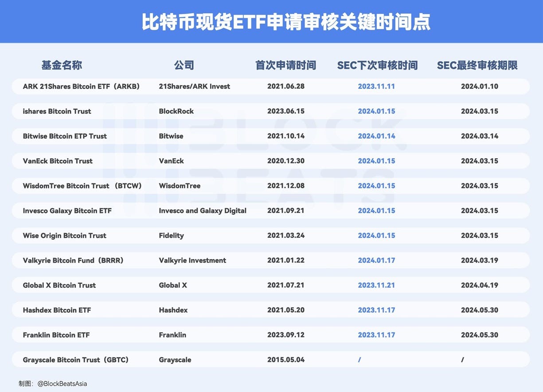Click the Grayscale company cell
The height and width of the screenshot is (392, 543).
coord(175,359)
